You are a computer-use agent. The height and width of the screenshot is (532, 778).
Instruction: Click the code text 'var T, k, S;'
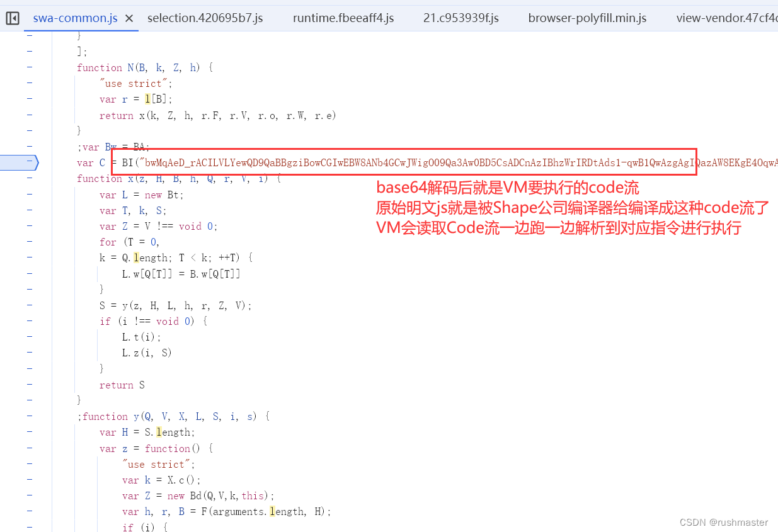coord(133,210)
